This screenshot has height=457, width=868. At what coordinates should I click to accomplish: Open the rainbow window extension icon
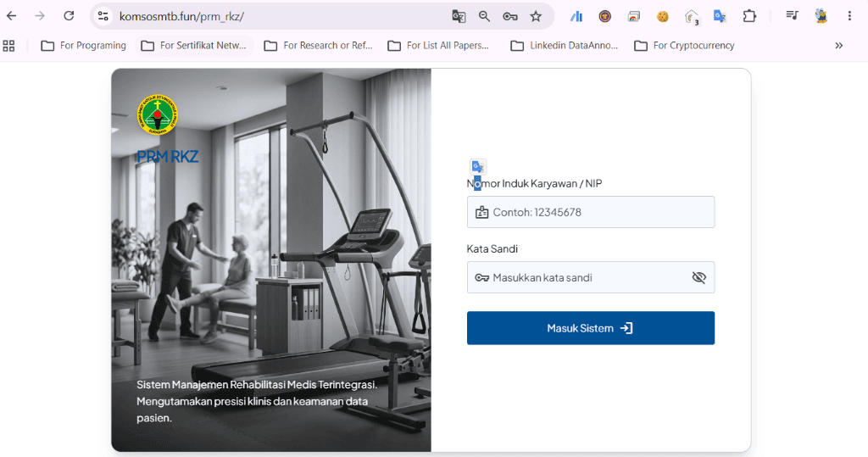click(634, 17)
